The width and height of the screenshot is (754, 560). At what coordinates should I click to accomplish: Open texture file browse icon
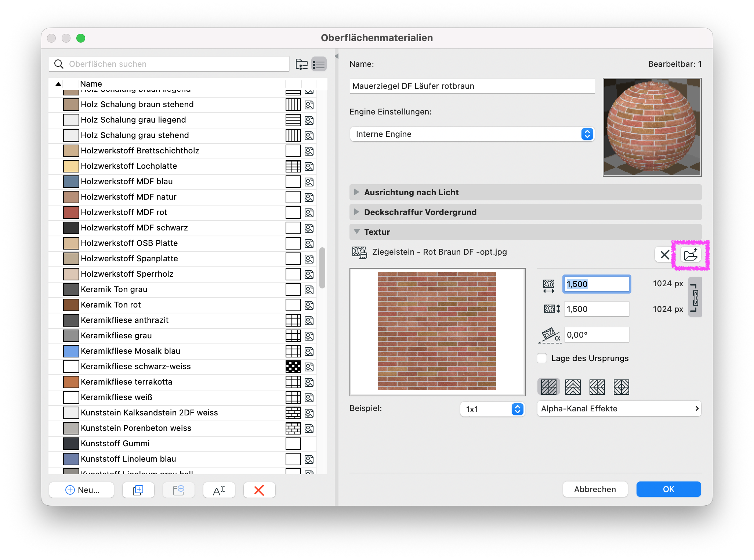point(690,254)
